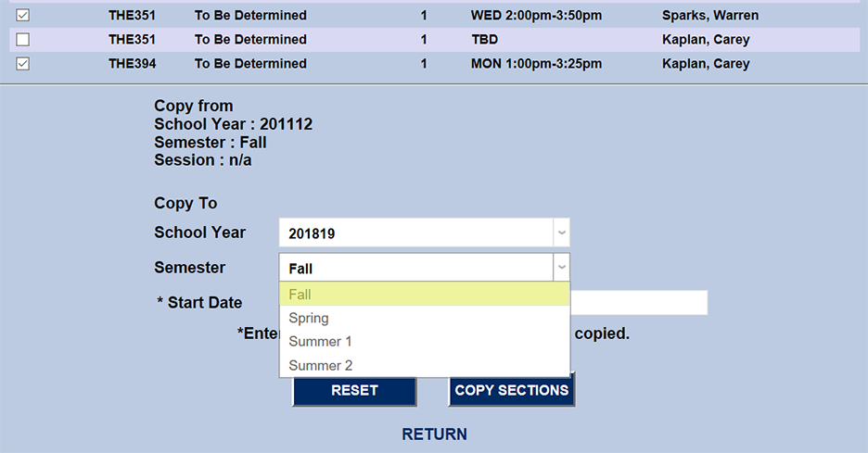The image size is (868, 453).
Task: Follow the RETURN link
Action: coord(434,434)
